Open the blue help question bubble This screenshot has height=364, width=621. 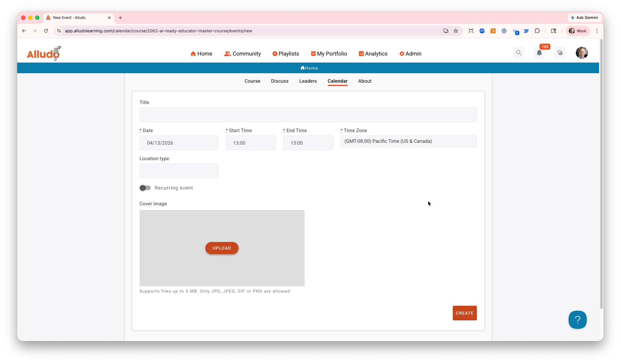(x=577, y=320)
